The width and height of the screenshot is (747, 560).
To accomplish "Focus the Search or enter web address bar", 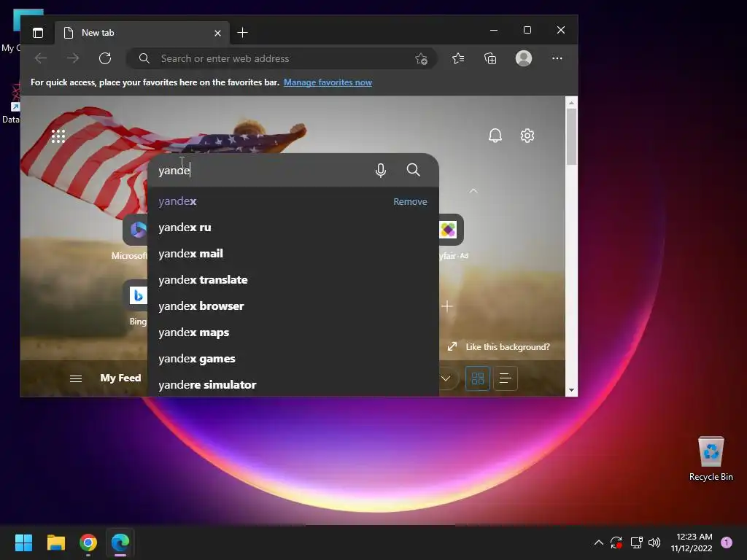I will point(281,58).
